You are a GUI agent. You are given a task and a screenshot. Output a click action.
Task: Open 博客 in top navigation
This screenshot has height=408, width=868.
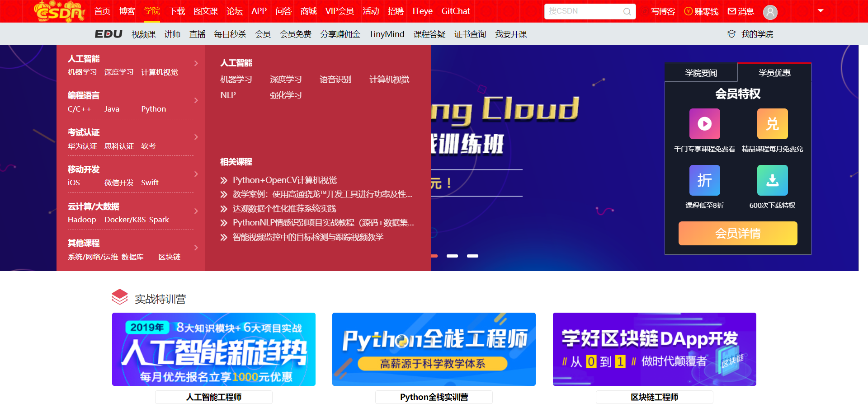[x=127, y=11]
